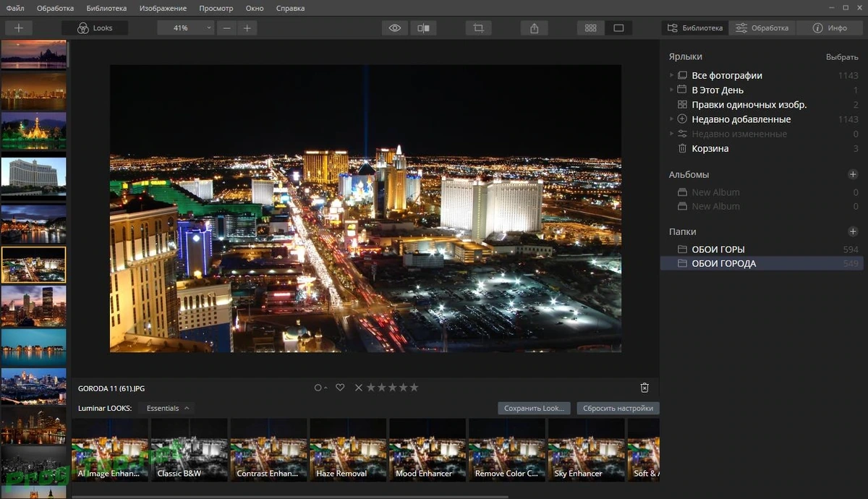Reject photo with the X flag
868x499 pixels.
point(358,388)
